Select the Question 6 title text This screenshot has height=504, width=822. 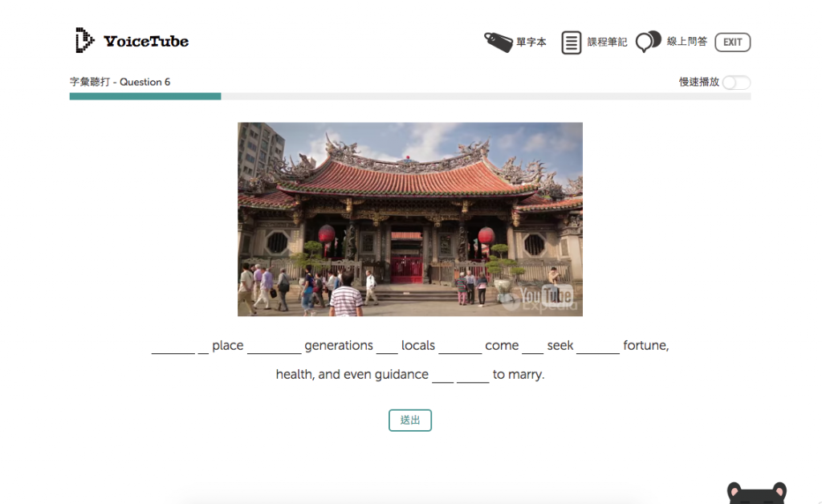pos(144,82)
